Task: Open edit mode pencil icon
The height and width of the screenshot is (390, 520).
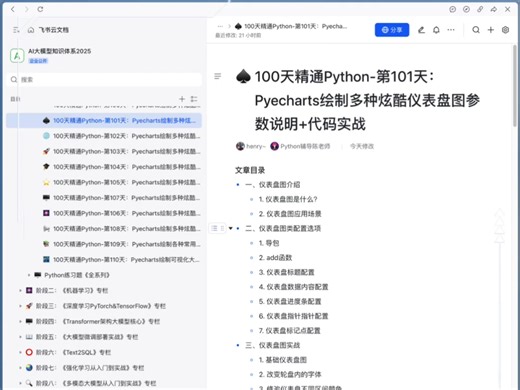Action: coord(421,30)
